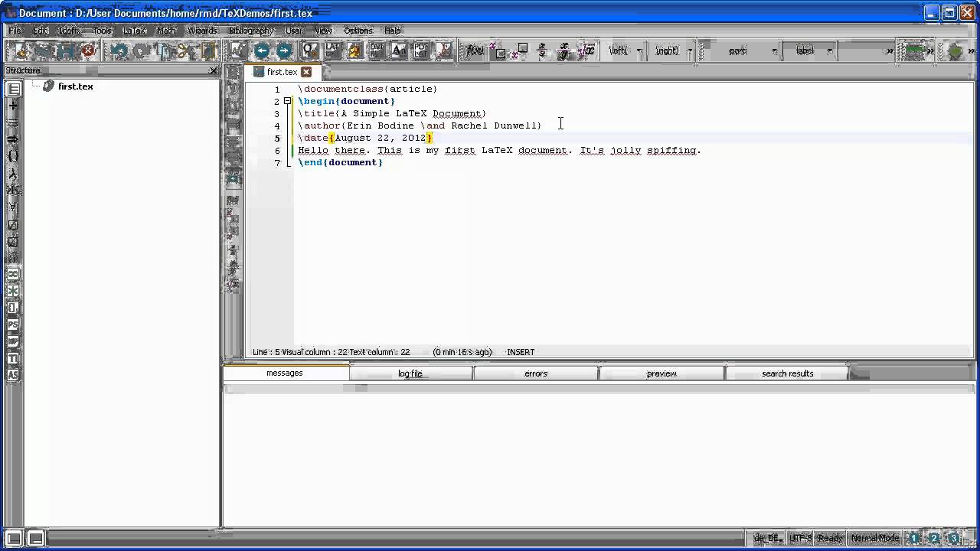Click the UTF-8 encoding status entry
The height and width of the screenshot is (551, 980).
pyautogui.click(x=800, y=538)
